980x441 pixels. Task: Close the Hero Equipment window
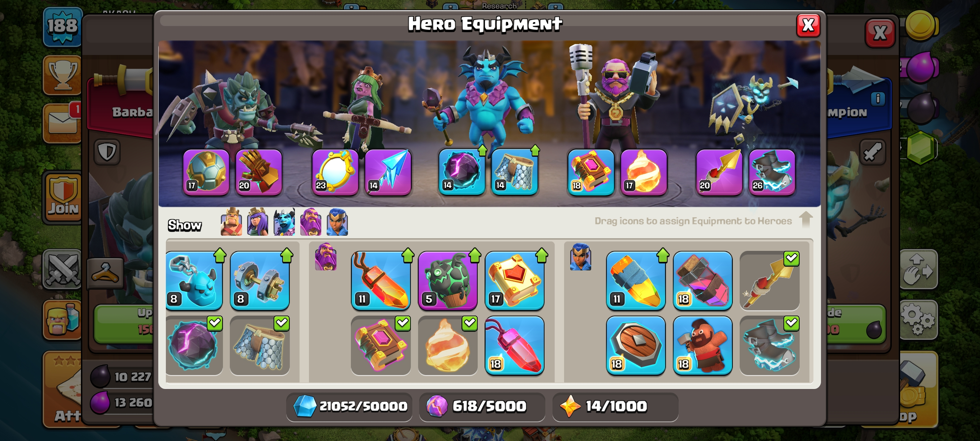(x=808, y=26)
